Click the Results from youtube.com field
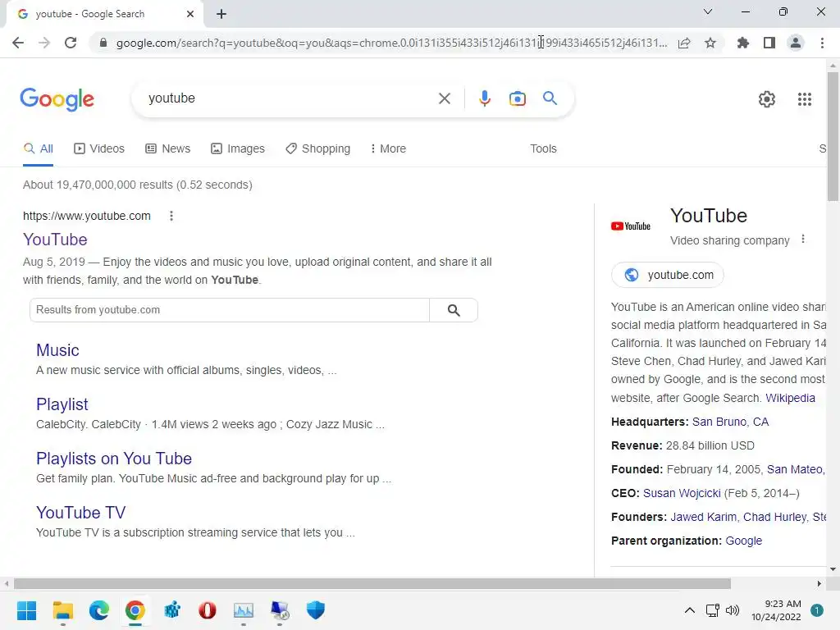This screenshot has width=840, height=630. [x=230, y=310]
